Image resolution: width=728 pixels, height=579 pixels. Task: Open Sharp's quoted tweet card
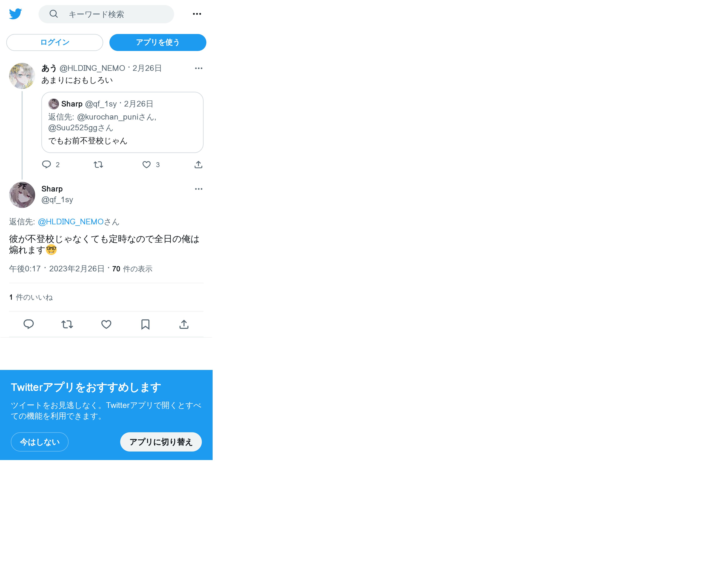123,122
